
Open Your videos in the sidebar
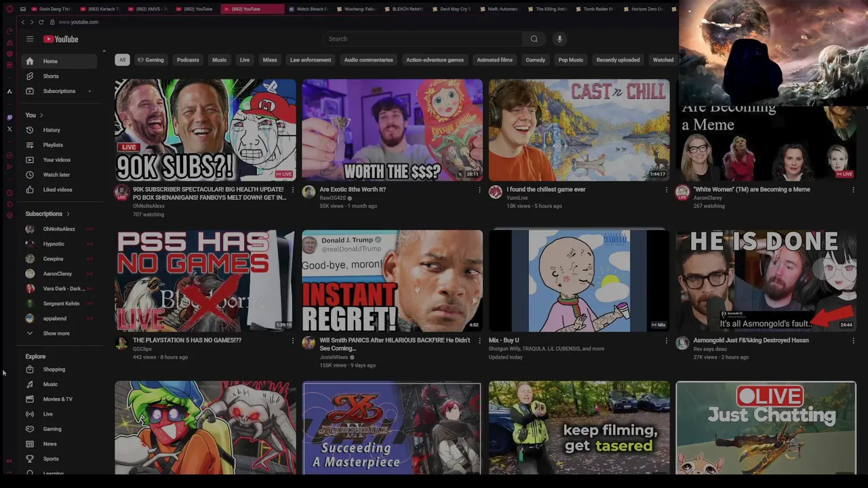58,160
